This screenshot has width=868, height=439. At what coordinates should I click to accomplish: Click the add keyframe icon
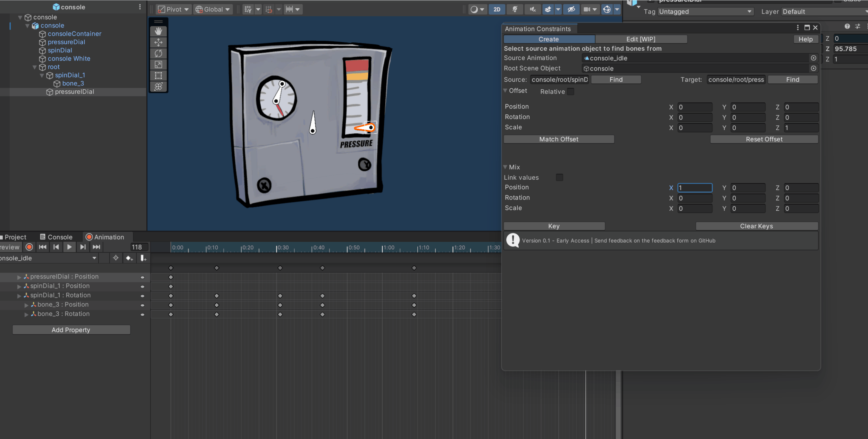(130, 258)
